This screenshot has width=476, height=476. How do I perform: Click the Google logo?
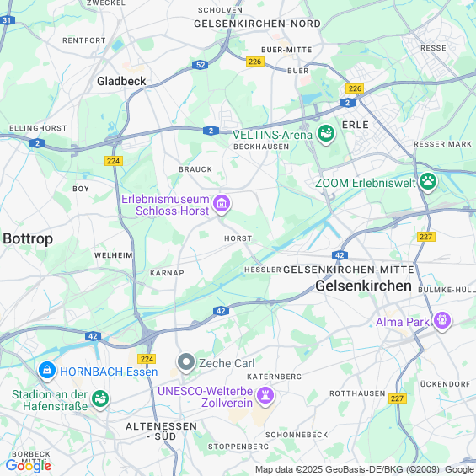coord(29,466)
